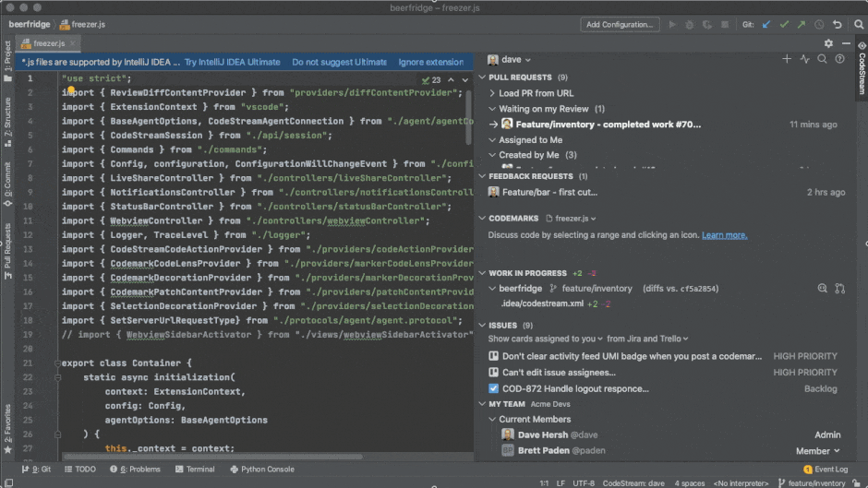Open the CodeStream help icon
This screenshot has width=868, height=488.
839,59
